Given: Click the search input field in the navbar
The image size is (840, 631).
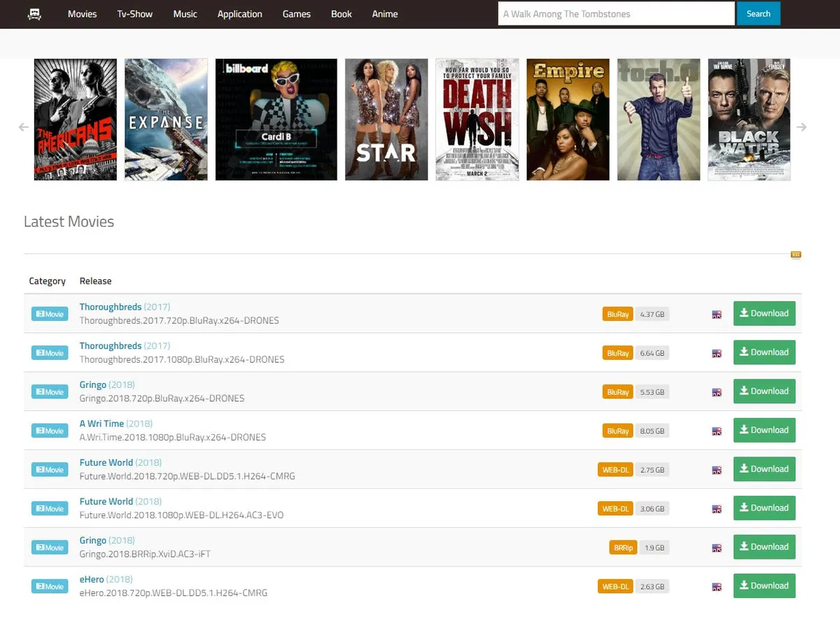Looking at the screenshot, I should click(x=615, y=13).
